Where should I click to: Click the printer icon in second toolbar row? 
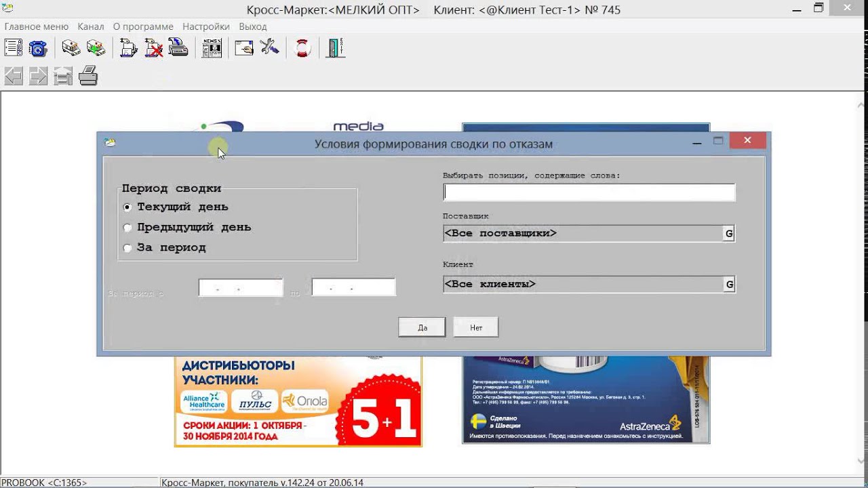88,76
